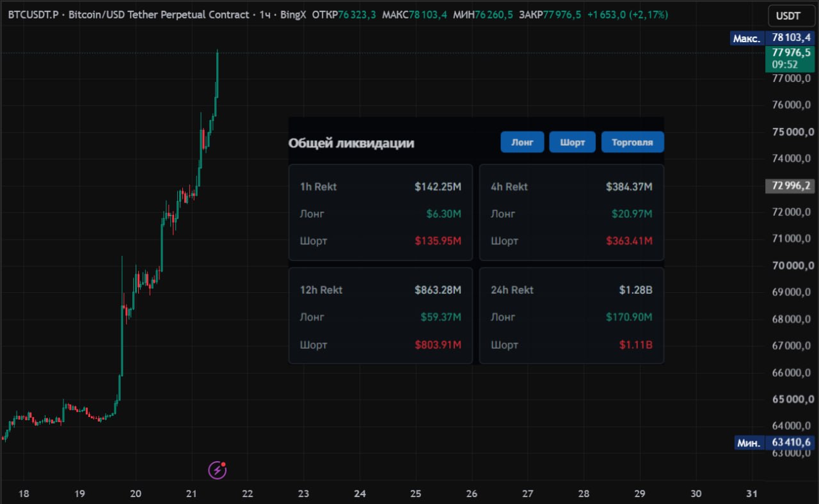Click the current price label 77 976,5

click(791, 53)
